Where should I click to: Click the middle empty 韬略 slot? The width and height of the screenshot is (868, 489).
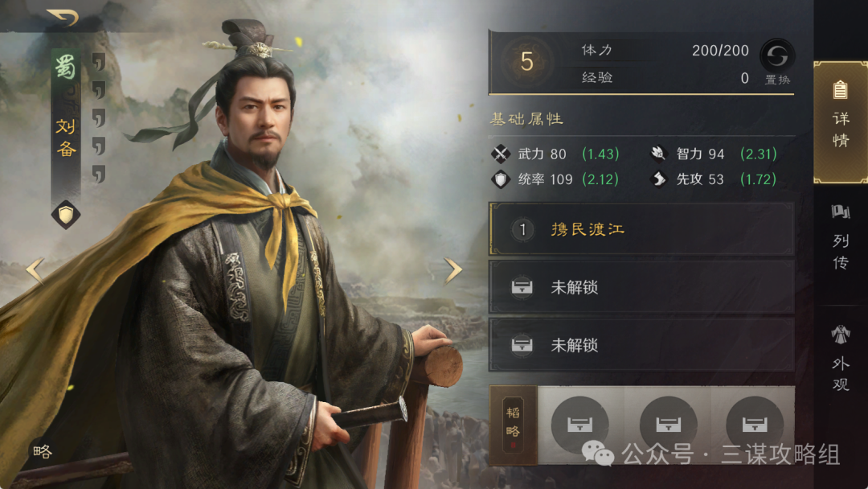coord(668,425)
